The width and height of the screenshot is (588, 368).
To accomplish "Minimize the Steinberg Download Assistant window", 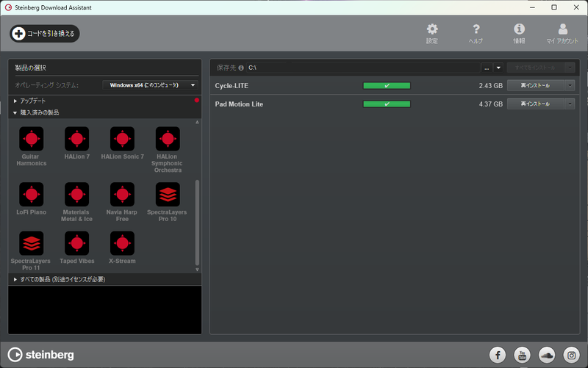I will pyautogui.click(x=532, y=7).
